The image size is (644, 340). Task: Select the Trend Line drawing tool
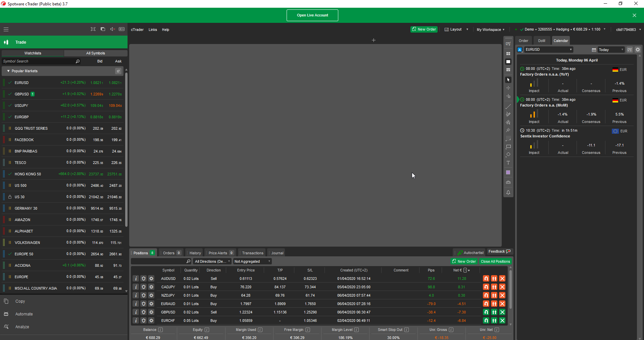click(x=508, y=107)
